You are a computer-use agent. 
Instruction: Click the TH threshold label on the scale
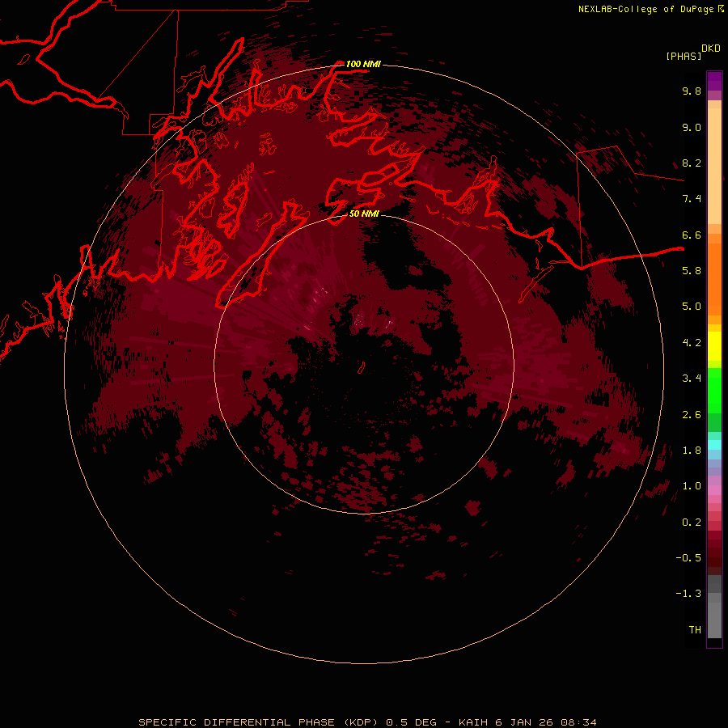[x=695, y=630]
